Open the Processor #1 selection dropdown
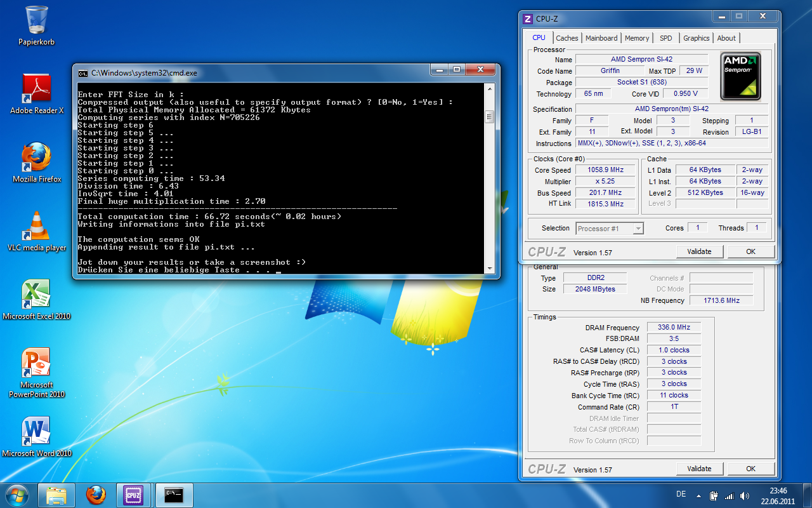Image resolution: width=812 pixels, height=508 pixels. point(610,229)
